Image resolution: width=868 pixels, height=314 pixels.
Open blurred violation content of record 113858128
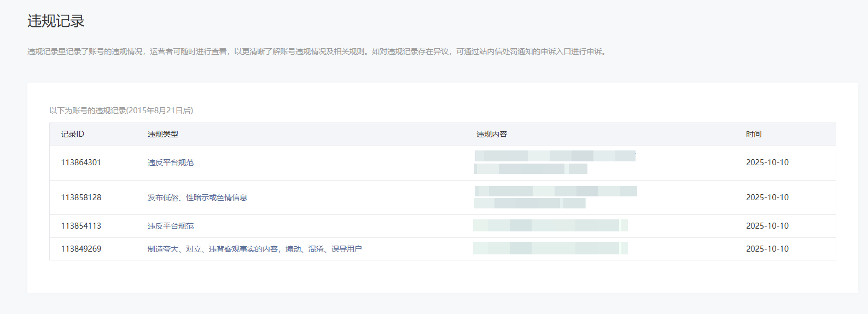click(555, 197)
